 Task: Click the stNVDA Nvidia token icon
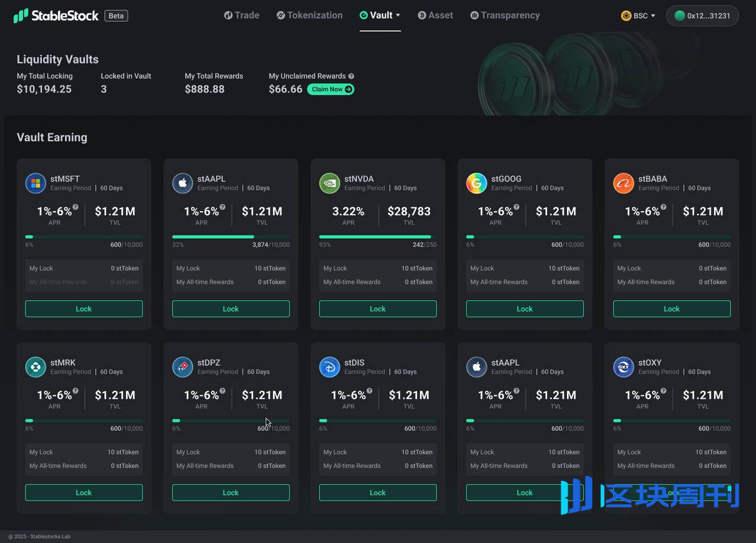point(330,183)
